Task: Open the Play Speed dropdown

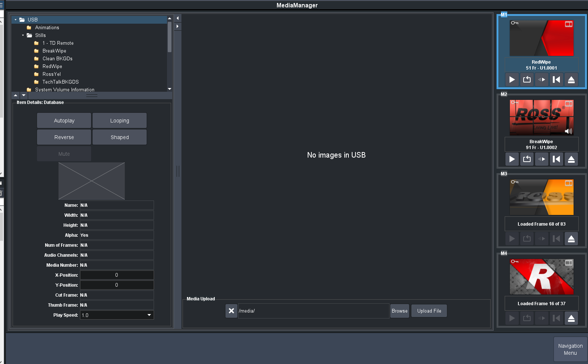Action: tap(117, 315)
